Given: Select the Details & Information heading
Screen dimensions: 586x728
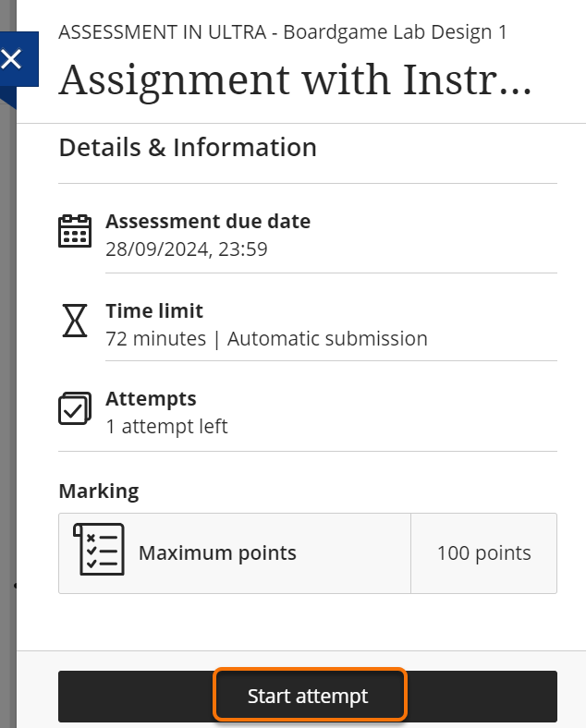Looking at the screenshot, I should pyautogui.click(x=188, y=148).
